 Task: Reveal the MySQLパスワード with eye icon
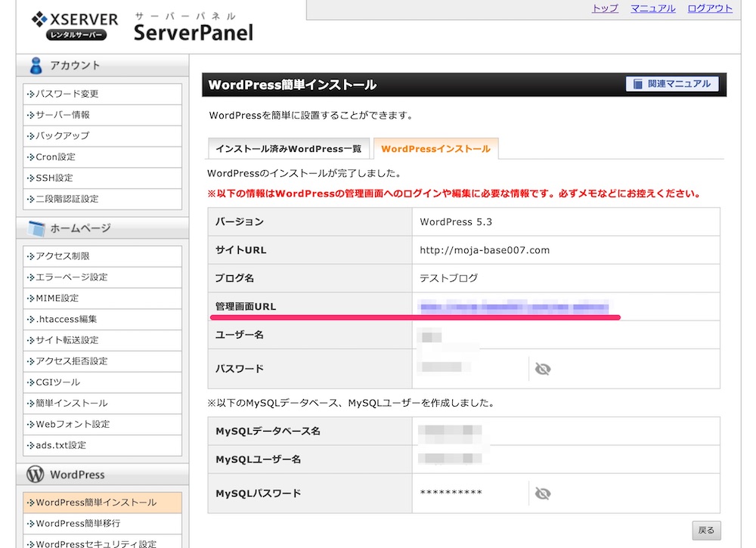pos(542,493)
